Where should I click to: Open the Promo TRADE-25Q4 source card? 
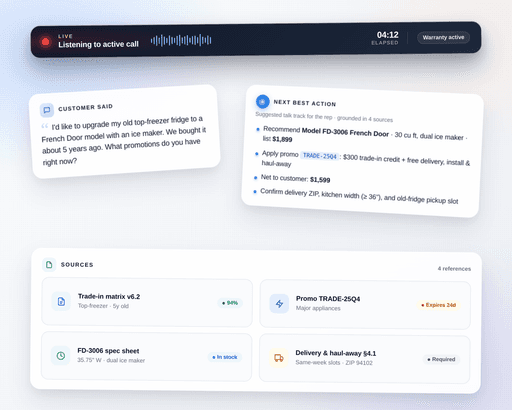[365, 305]
